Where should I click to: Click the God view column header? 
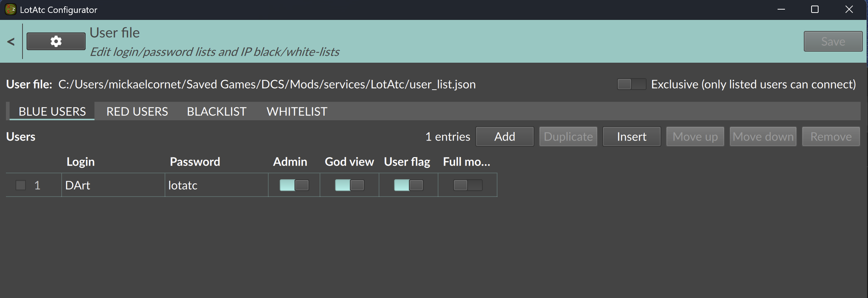(349, 162)
